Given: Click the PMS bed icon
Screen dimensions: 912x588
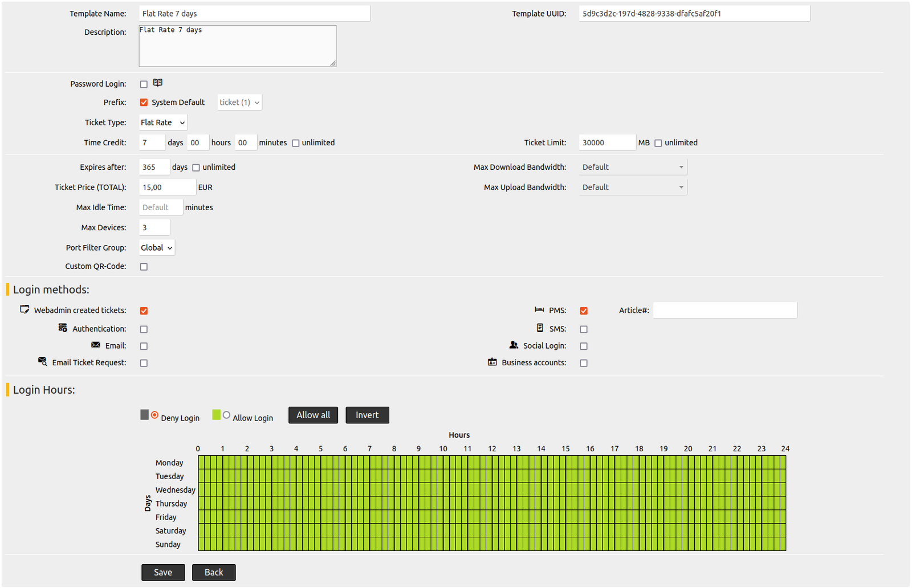Looking at the screenshot, I should 539,309.
